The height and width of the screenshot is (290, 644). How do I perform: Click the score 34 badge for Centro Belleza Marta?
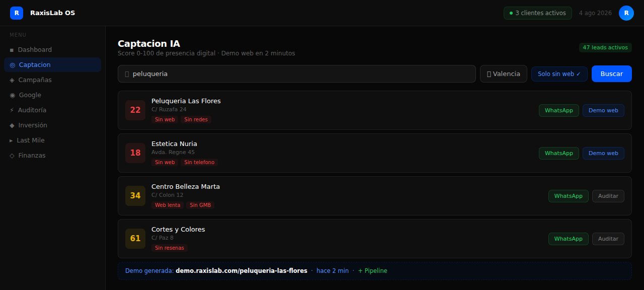pyautogui.click(x=135, y=196)
